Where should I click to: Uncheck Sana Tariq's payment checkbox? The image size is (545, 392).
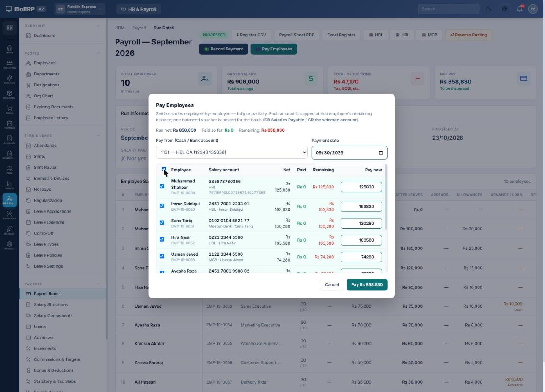coord(162,223)
